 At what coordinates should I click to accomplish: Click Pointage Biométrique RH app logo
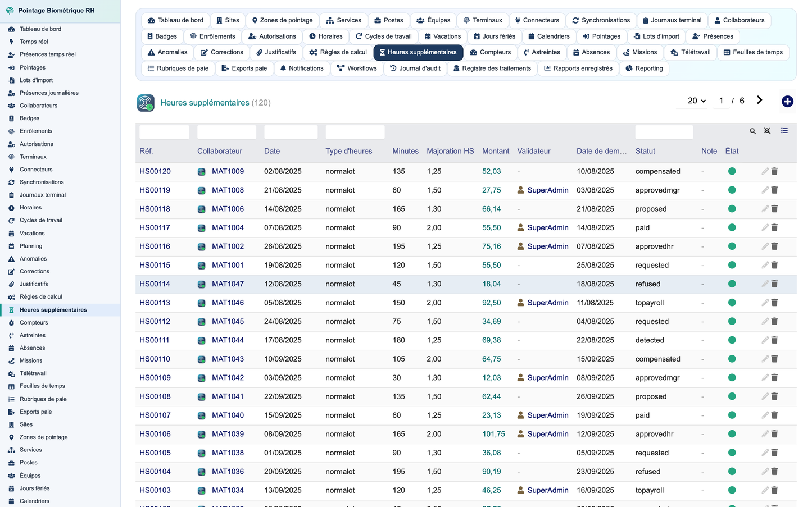coord(10,11)
